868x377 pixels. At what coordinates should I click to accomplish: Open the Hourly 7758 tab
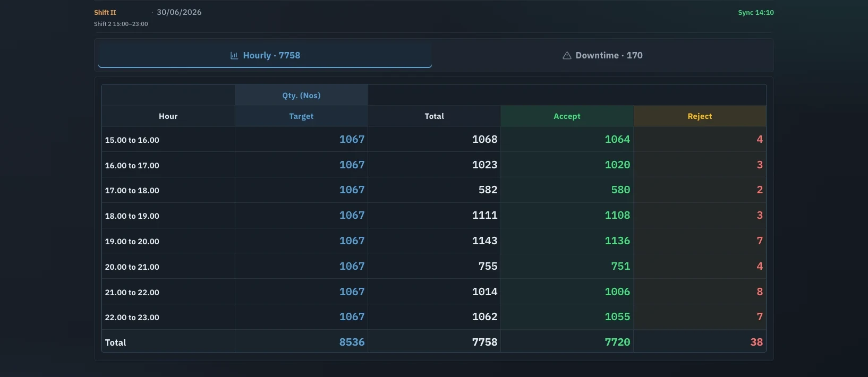(265, 55)
